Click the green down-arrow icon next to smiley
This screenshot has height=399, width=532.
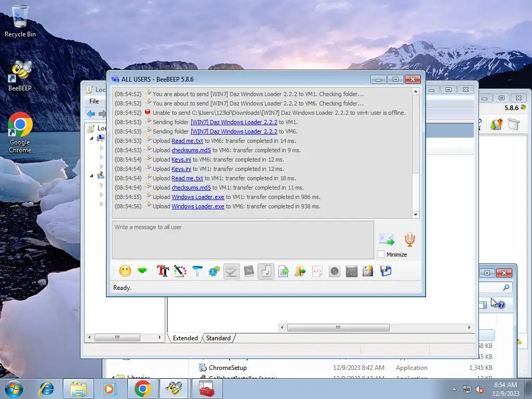tap(142, 271)
